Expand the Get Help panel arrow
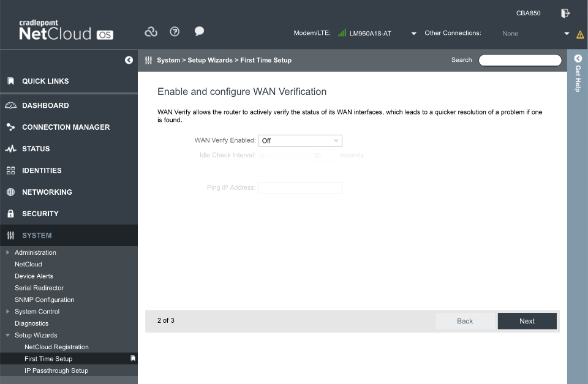This screenshot has width=588, height=384. [x=578, y=59]
